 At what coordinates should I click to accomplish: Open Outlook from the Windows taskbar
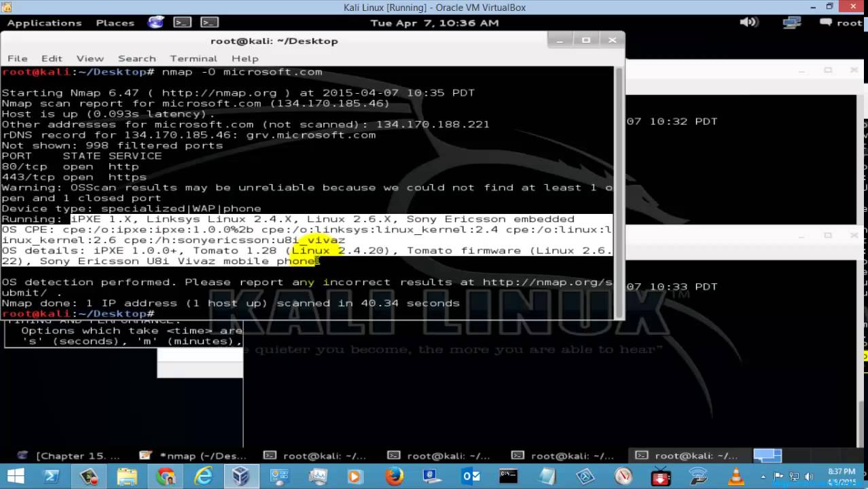(x=470, y=477)
